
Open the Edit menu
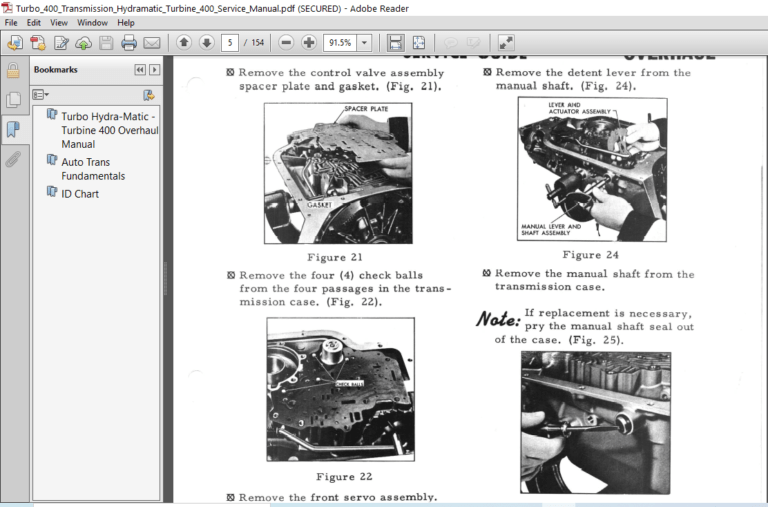pos(33,23)
